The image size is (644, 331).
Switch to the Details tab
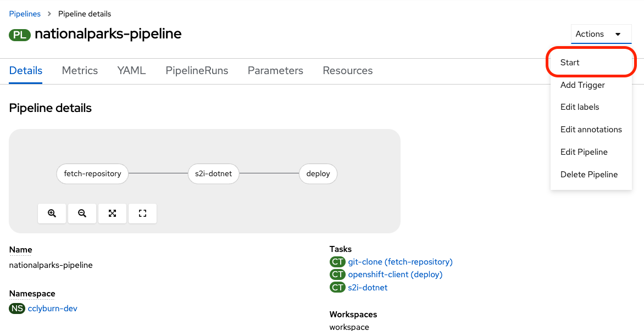(25, 71)
